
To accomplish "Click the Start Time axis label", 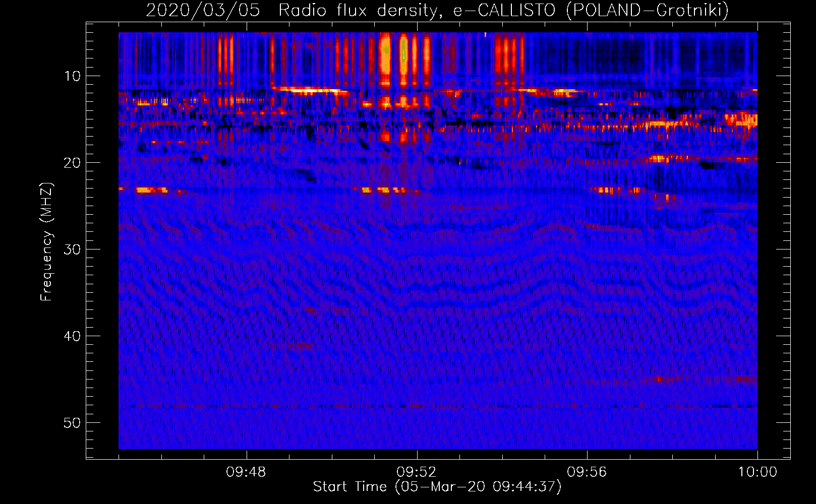I will 437,487.
